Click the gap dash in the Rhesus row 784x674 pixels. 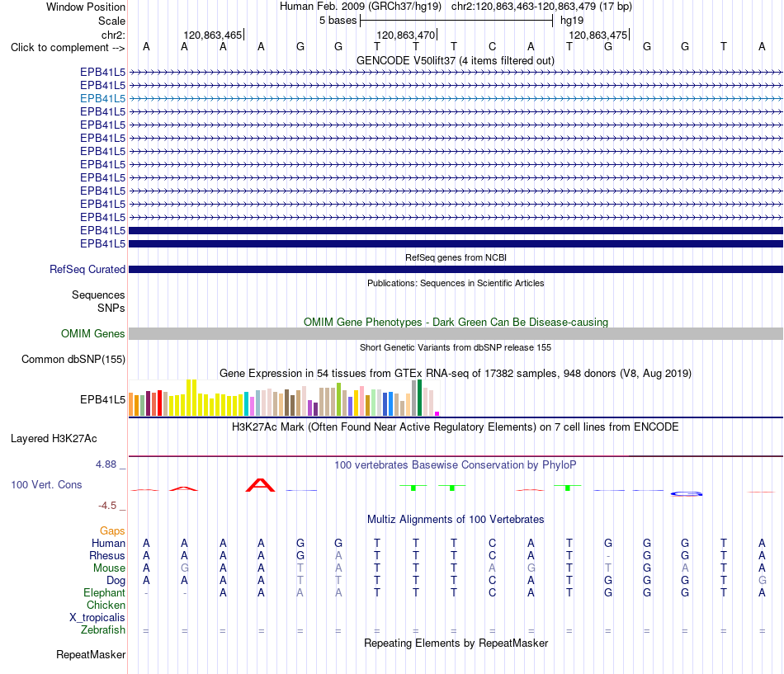pos(608,556)
